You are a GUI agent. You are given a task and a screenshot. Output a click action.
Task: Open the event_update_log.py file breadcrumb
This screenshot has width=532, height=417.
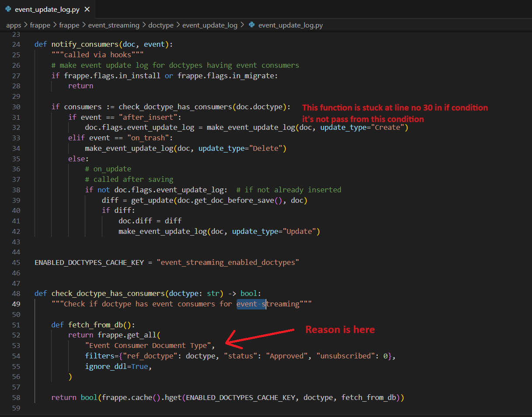[x=290, y=25]
